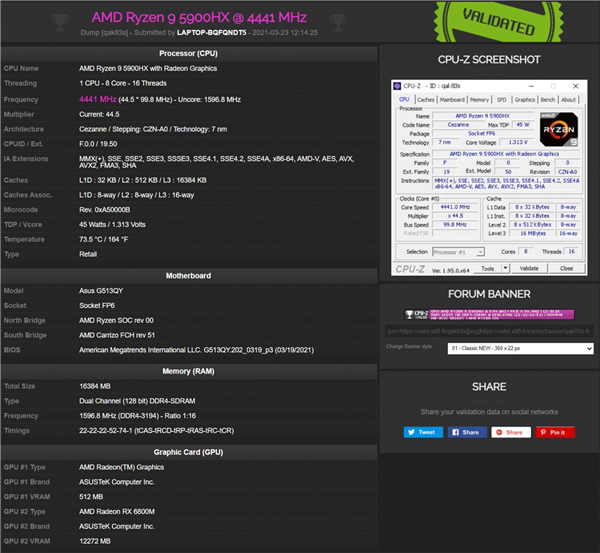Open the Bench tab
This screenshot has height=553, width=600.
click(x=546, y=100)
